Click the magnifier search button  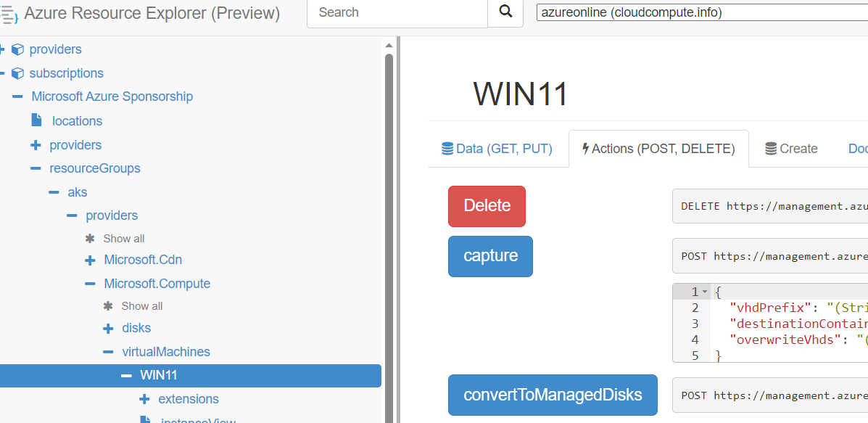pos(505,12)
